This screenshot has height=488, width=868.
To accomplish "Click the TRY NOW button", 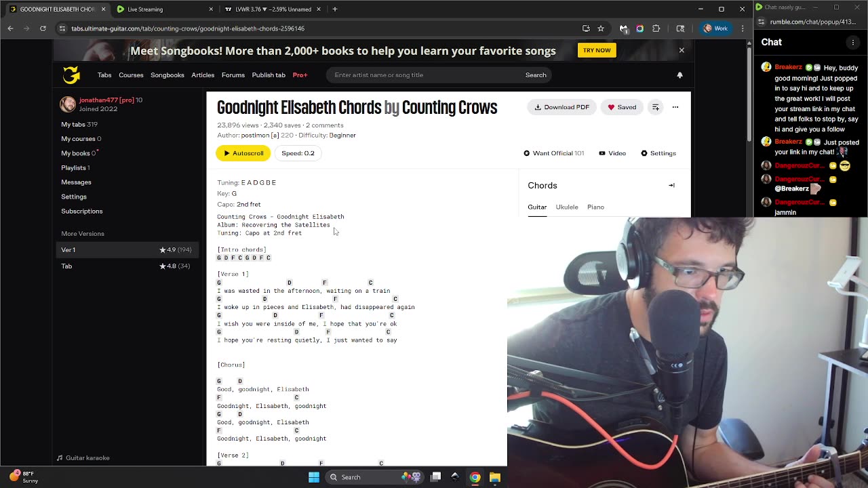I will (597, 50).
